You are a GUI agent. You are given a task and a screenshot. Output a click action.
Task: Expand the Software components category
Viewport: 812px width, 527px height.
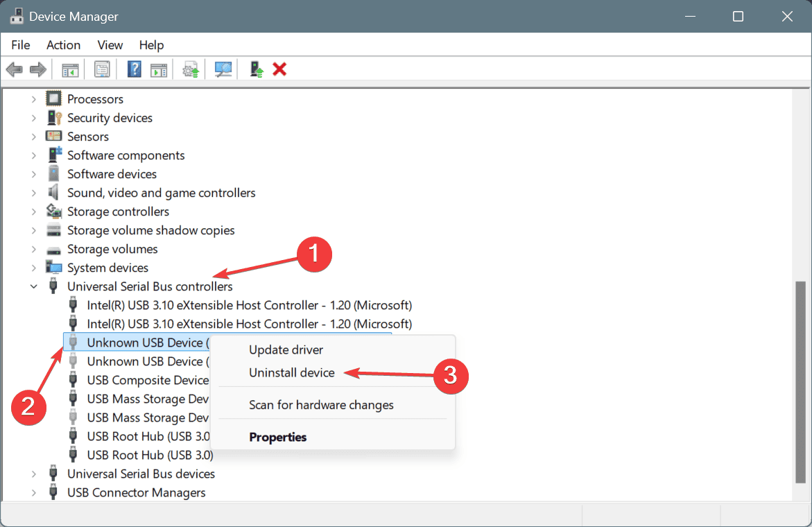click(x=34, y=155)
